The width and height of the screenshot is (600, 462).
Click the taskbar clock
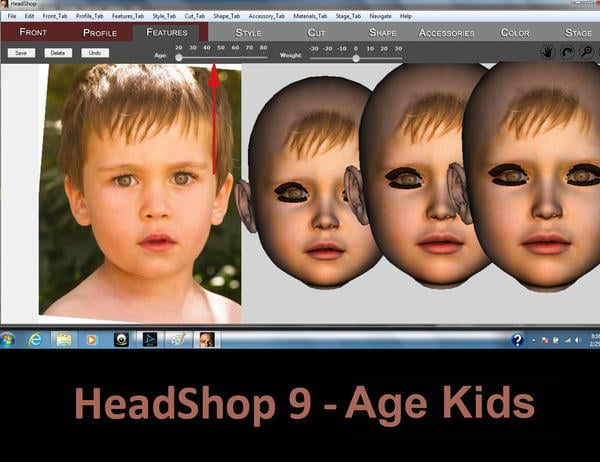595,340
